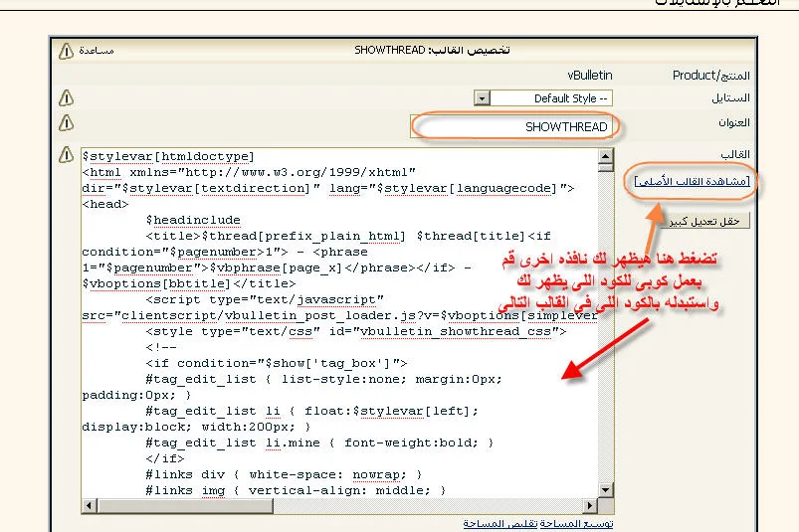Viewport: 799px width, 532px height.
Task: Click the SHOWTHREAD title input field
Action: pyautogui.click(x=511, y=126)
